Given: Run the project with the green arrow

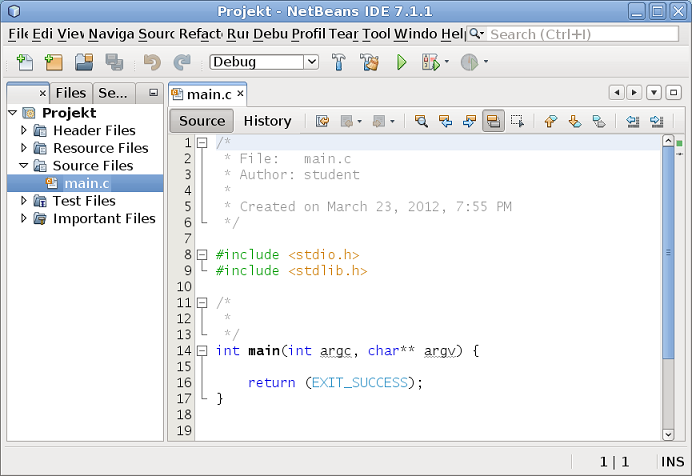Looking at the screenshot, I should click(x=401, y=62).
